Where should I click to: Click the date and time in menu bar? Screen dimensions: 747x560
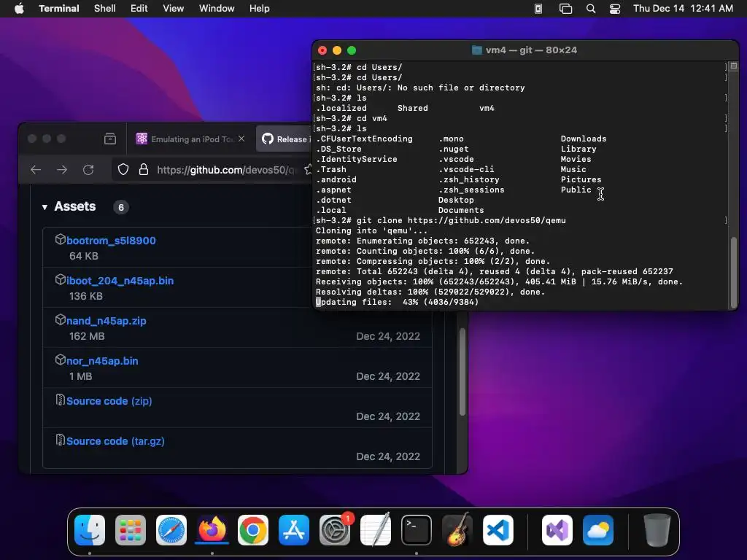pos(683,9)
